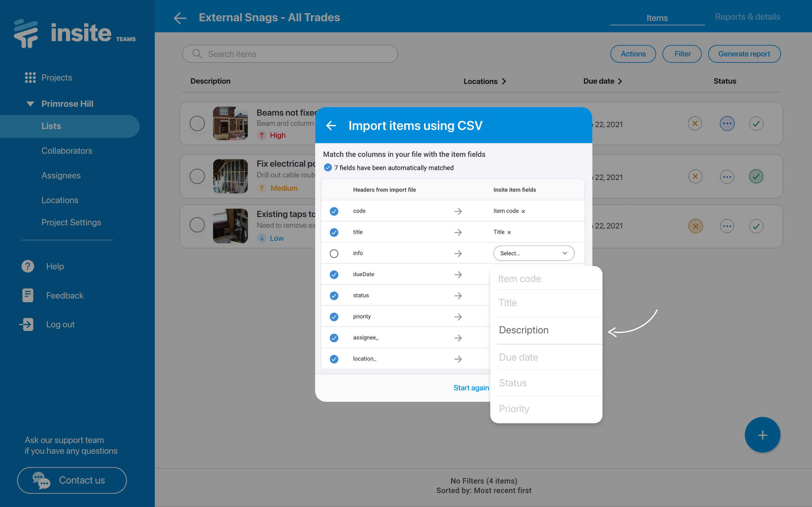Choose Description from the dropdown list
Screen dimensions: 812x507
523,330
